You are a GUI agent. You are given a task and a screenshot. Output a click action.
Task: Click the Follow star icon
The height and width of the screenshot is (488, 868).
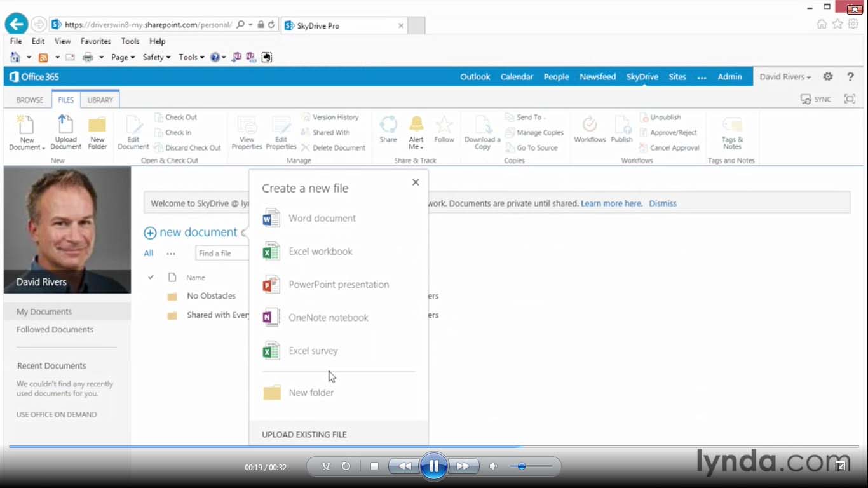tap(444, 129)
